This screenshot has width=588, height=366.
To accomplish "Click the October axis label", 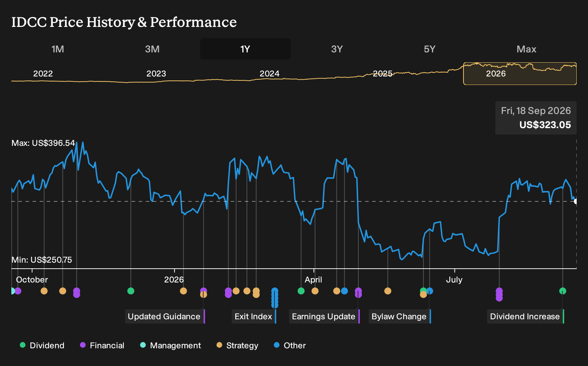I will tap(32, 280).
